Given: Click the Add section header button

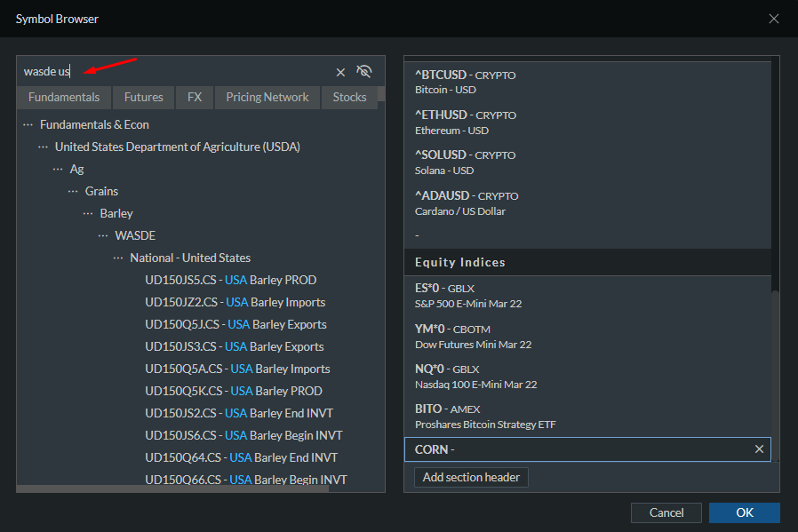Looking at the screenshot, I should 471,477.
